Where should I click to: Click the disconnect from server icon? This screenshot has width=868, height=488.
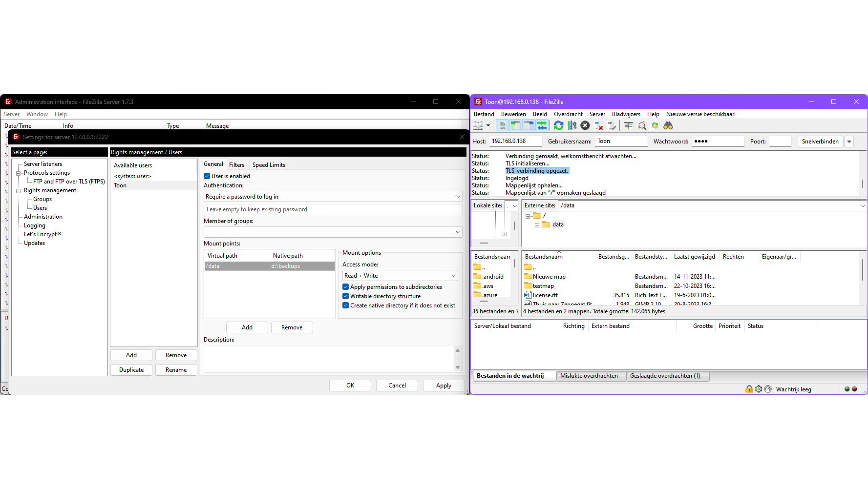599,126
